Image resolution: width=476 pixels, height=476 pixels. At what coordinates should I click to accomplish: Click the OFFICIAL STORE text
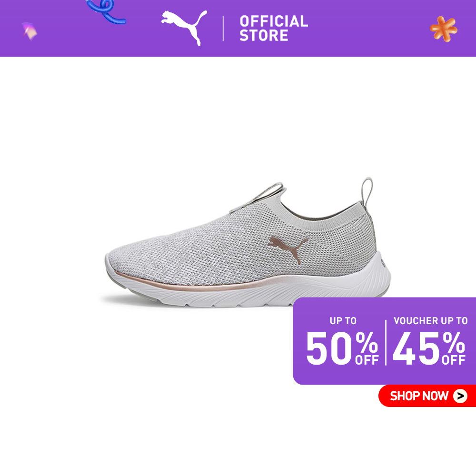click(274, 28)
